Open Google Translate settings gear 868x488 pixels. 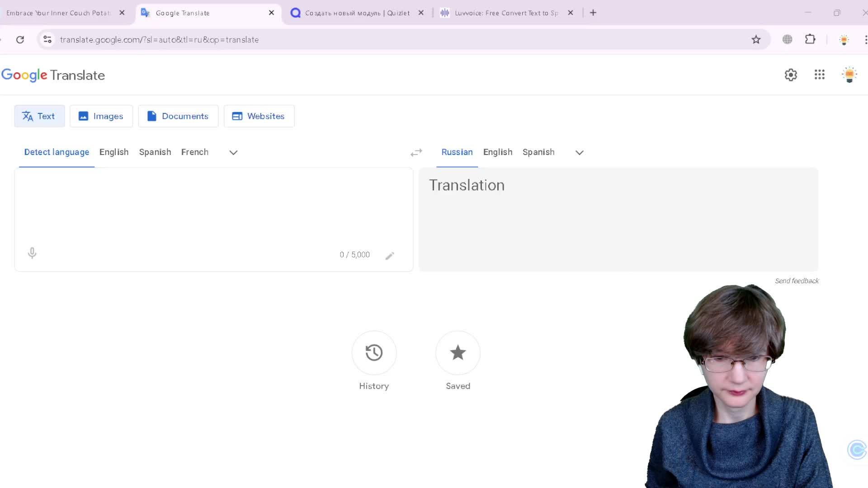791,75
